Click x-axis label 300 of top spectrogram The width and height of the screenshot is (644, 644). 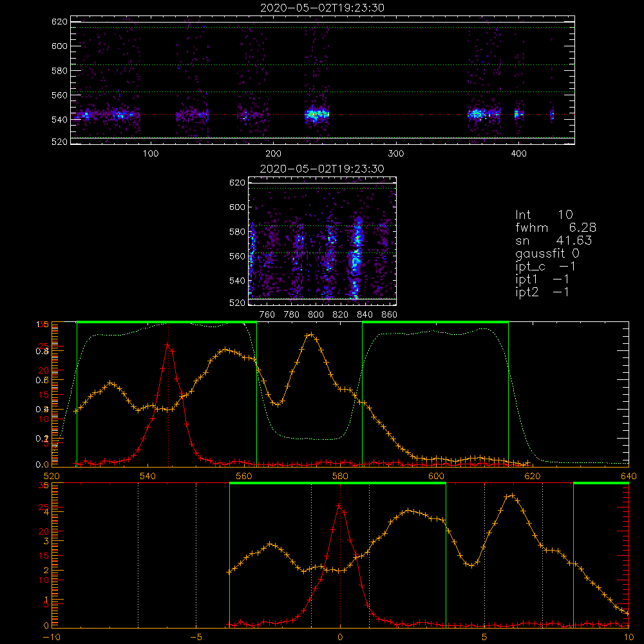[x=396, y=154]
